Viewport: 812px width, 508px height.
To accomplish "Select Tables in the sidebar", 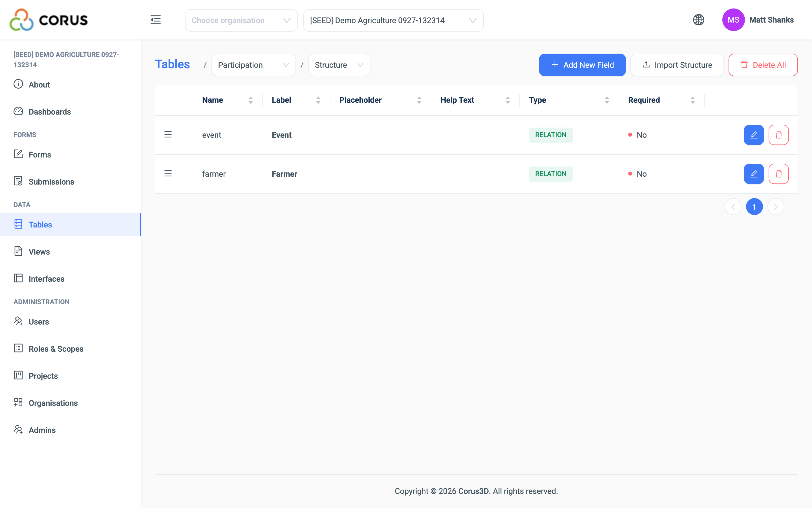I will 70,224.
